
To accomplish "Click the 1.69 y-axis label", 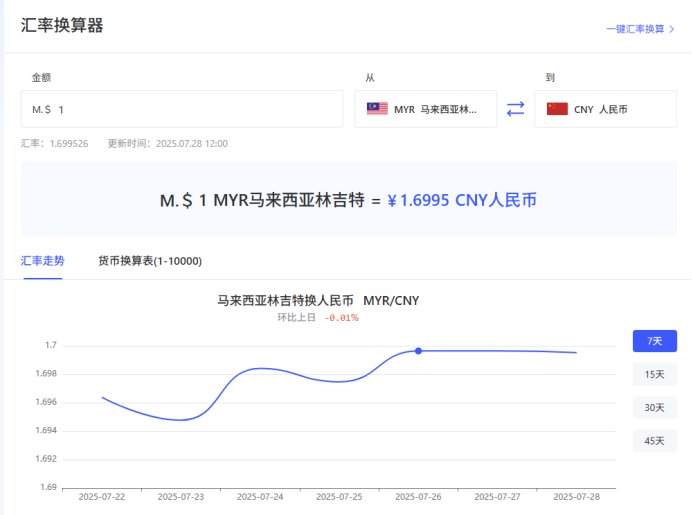I will coord(49,487).
